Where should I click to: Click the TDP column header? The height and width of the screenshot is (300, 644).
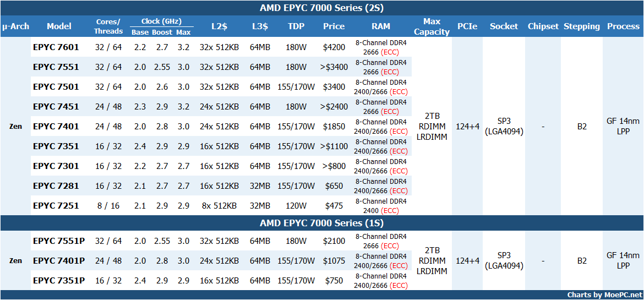[296, 26]
